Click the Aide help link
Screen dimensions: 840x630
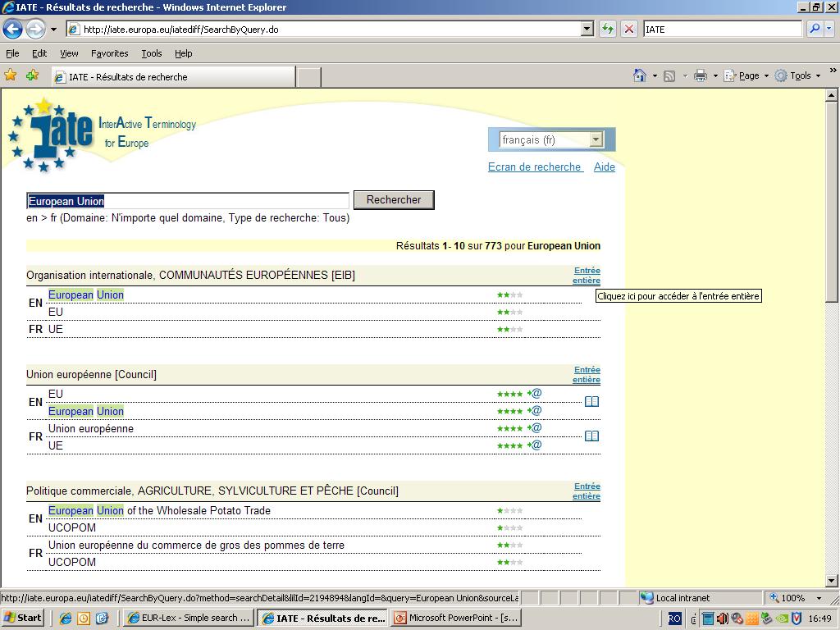[x=605, y=167]
